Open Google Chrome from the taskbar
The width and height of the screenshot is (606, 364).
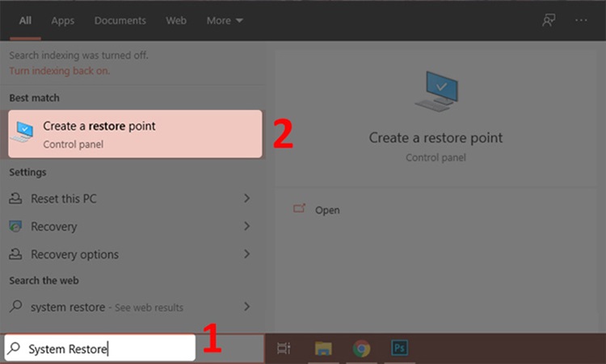pyautogui.click(x=361, y=349)
